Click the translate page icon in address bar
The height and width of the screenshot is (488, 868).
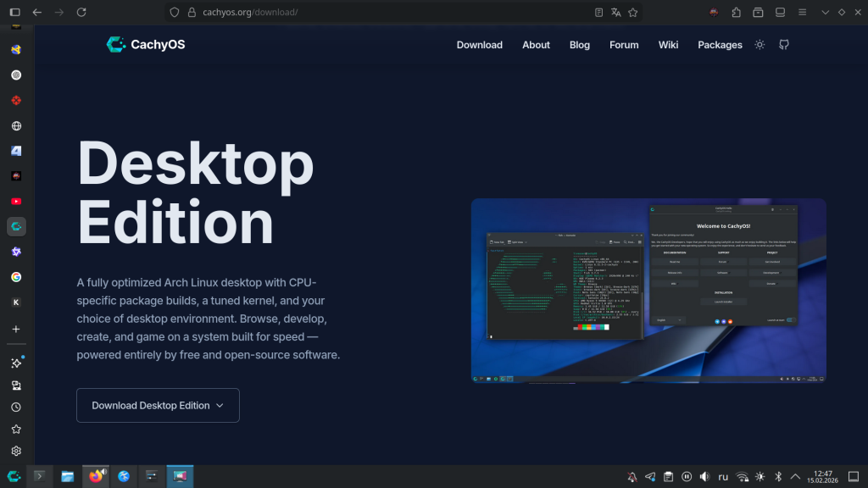tap(616, 13)
